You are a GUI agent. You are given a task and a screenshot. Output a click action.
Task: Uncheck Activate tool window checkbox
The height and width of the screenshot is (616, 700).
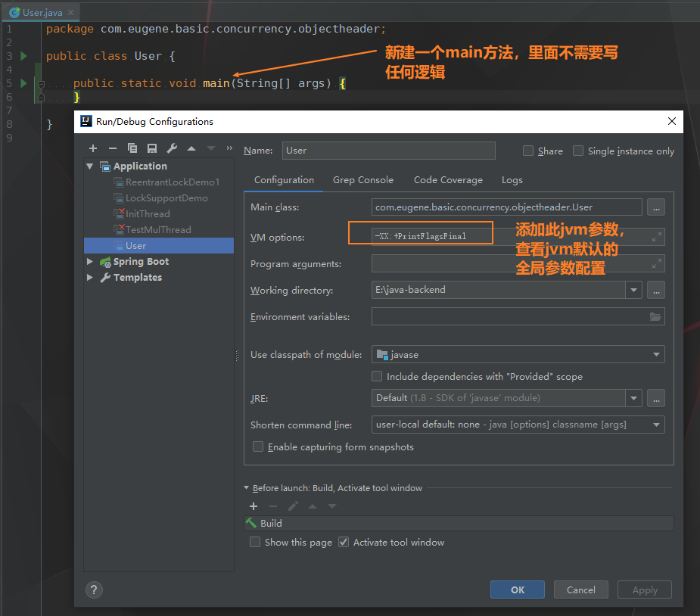[344, 543]
